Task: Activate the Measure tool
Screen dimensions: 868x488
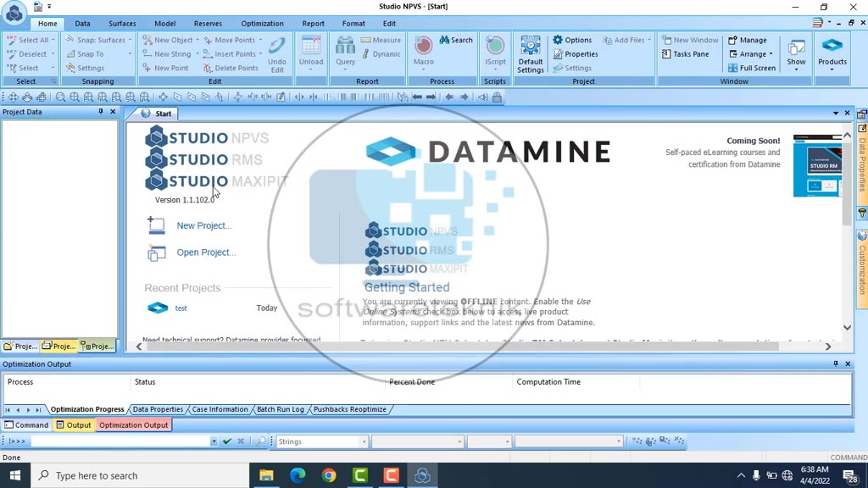Action: pos(381,40)
